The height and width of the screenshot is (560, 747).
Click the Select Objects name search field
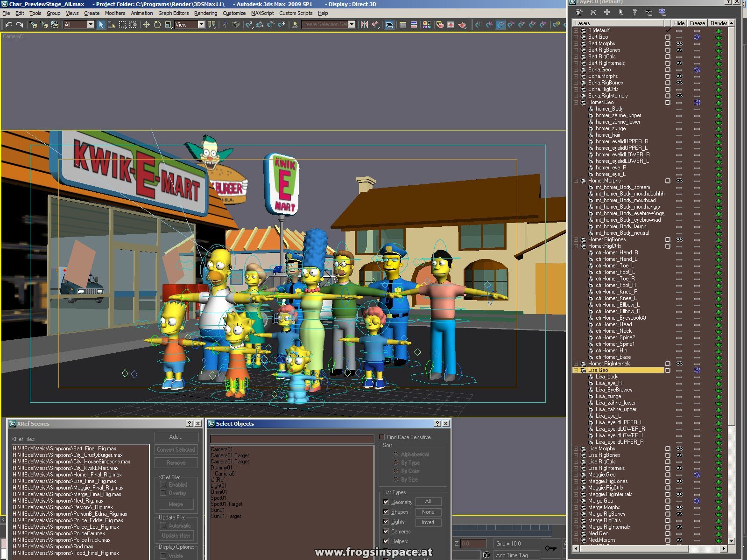coord(292,439)
